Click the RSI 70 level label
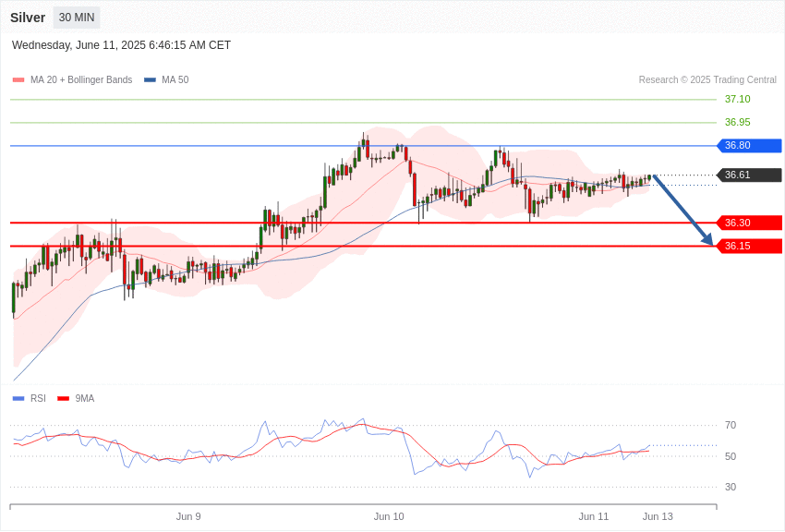 pos(731,426)
